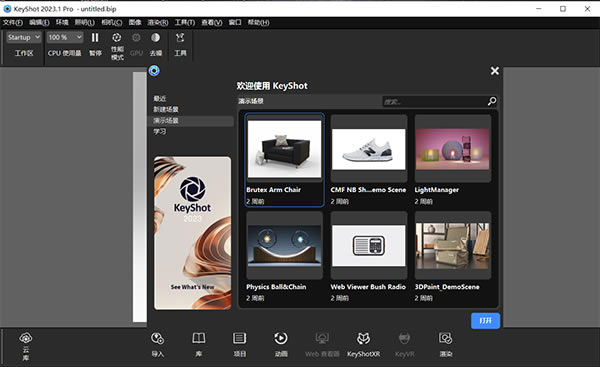
Task: Open the Animation icon
Action: 281,338
